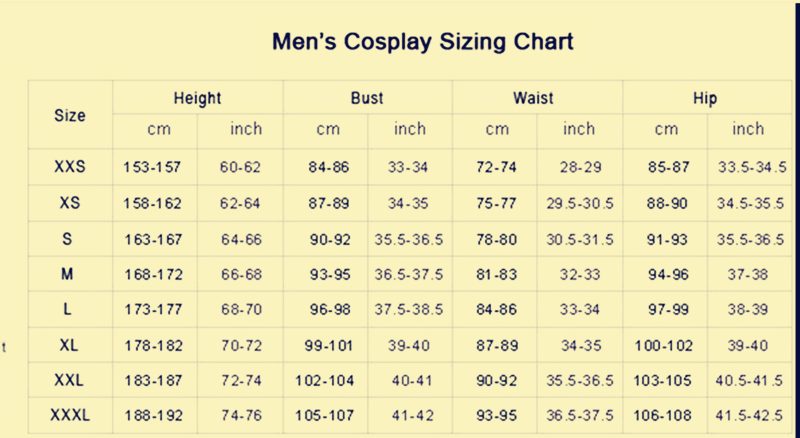The height and width of the screenshot is (438, 800).
Task: Click the 29.5-30.5 waist inch cell
Action: [580, 204]
